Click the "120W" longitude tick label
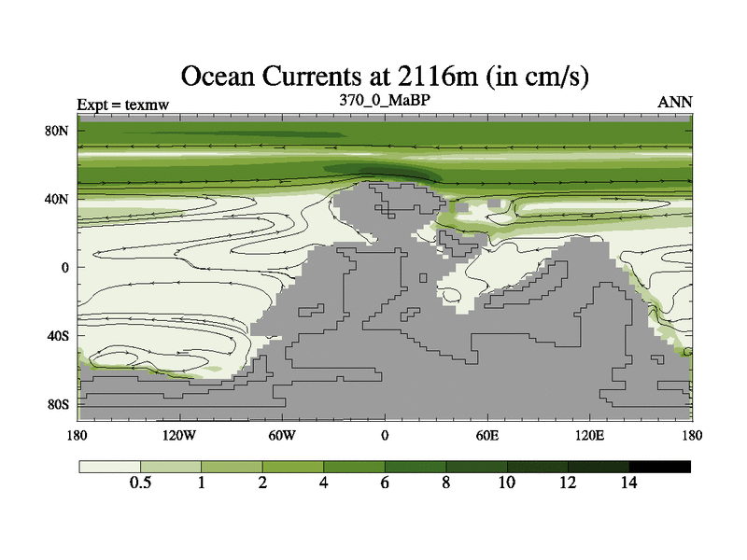747x560 pixels. 179,436
